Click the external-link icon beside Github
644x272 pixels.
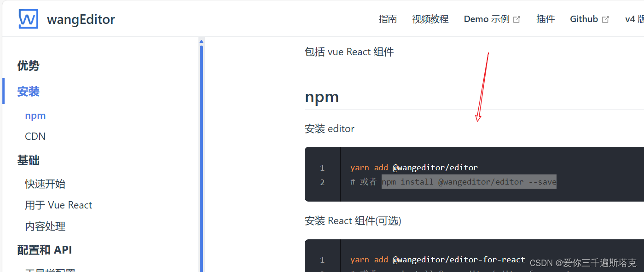click(606, 18)
